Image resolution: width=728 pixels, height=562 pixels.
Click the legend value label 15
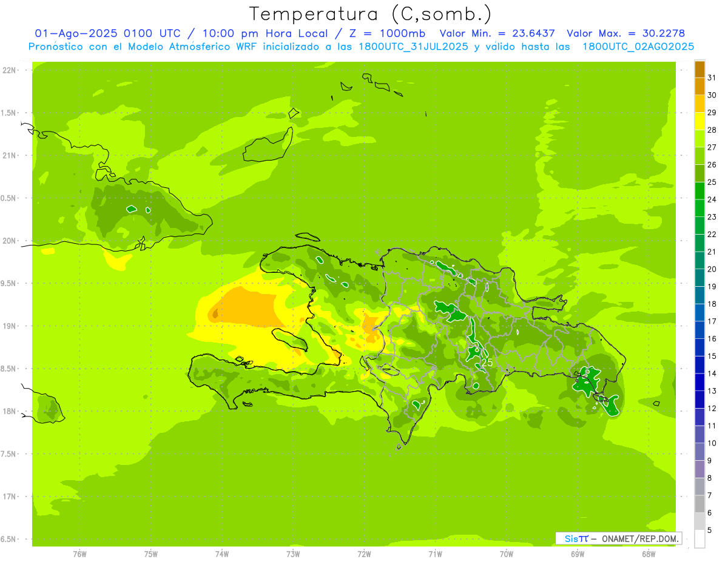tap(712, 356)
